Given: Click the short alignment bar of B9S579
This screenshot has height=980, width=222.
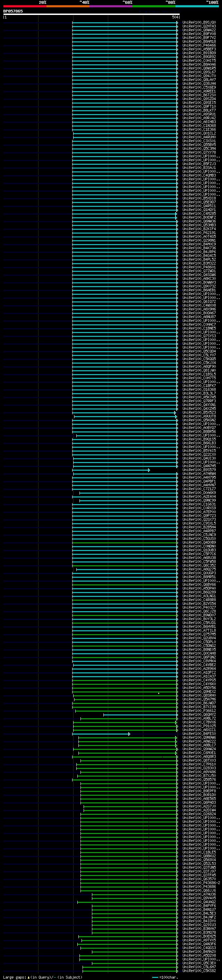Looking at the screenshot, I should click(x=111, y=470).
